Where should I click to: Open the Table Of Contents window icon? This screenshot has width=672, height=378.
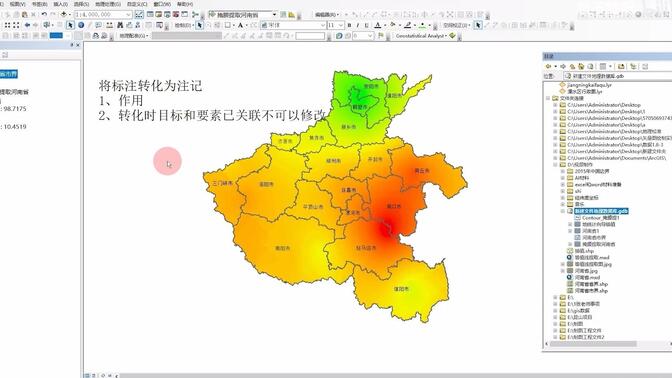pyautogui.click(x=150, y=15)
